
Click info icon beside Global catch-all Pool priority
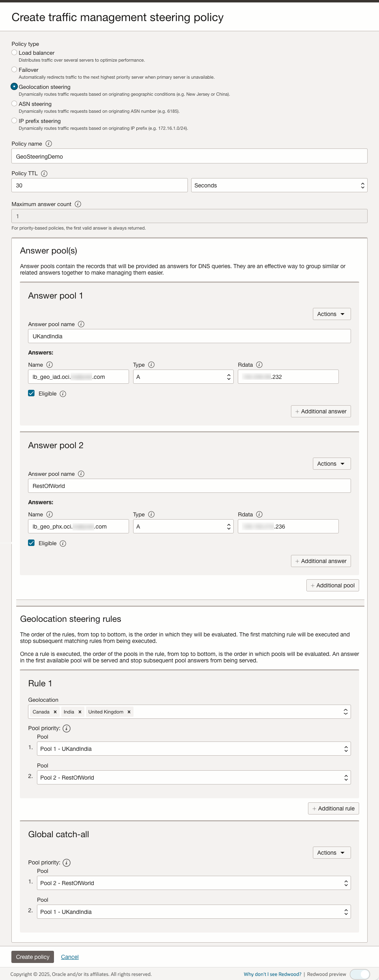[x=67, y=862]
